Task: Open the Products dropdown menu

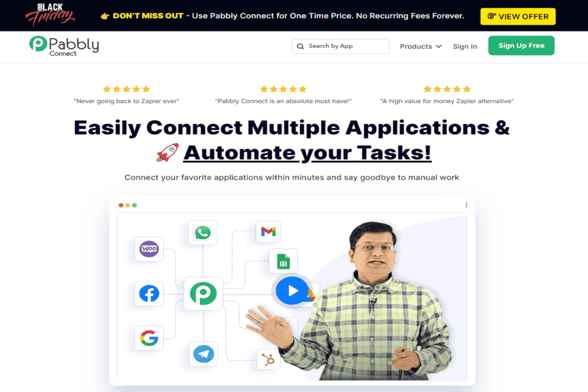Action: pyautogui.click(x=421, y=46)
